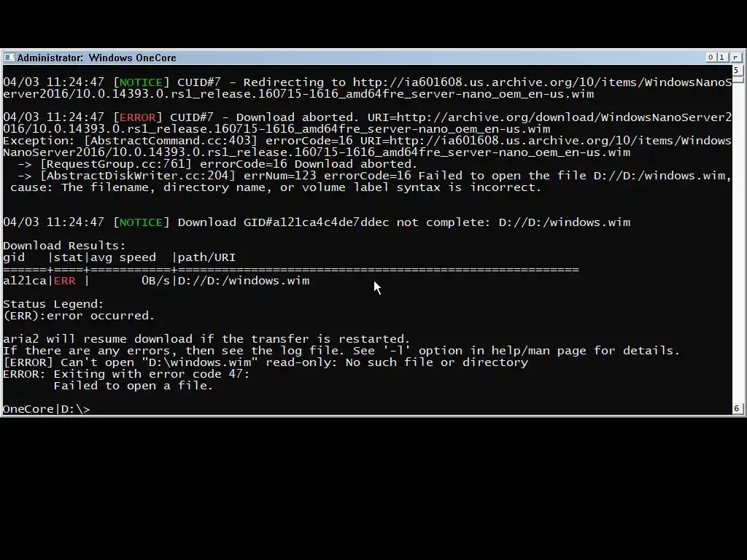Screen dimensions: 747x560
Task: Click the 'Administrator: Windows OneCore' window title
Action: coord(97,58)
